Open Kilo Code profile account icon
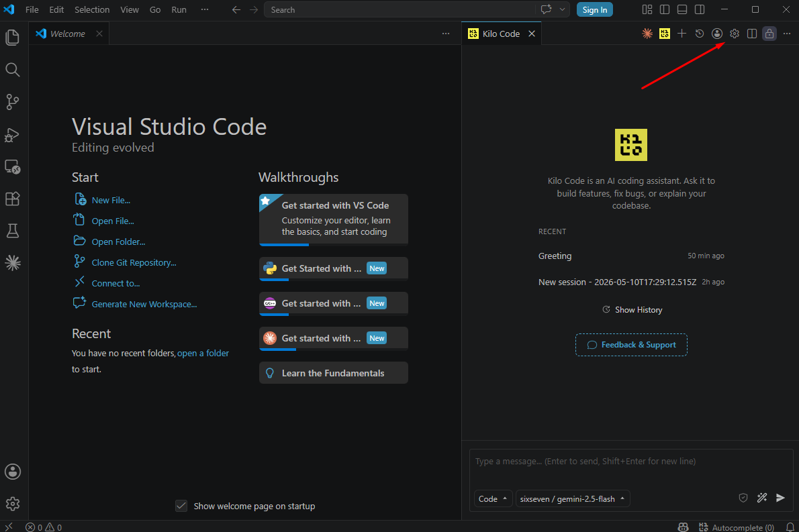Screen dimensions: 799x532 click(717, 34)
